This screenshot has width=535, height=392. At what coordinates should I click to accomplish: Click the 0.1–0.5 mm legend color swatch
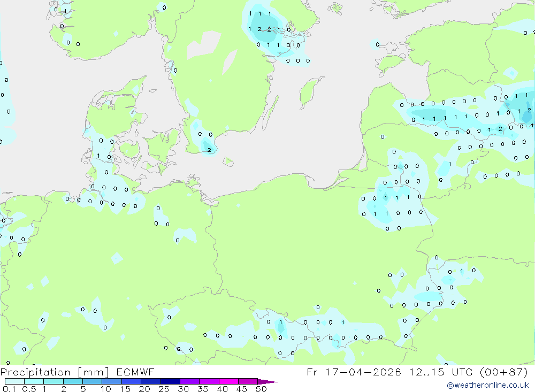click(14, 381)
